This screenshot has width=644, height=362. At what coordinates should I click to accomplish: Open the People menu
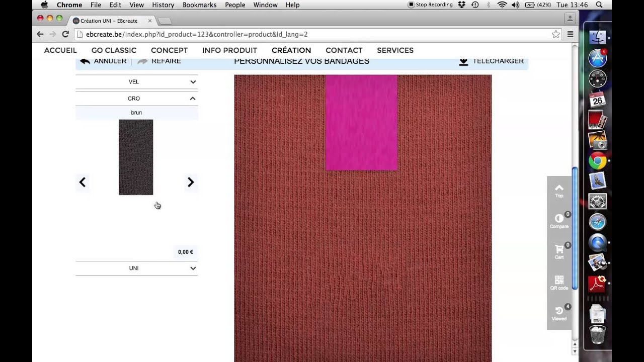tap(235, 5)
